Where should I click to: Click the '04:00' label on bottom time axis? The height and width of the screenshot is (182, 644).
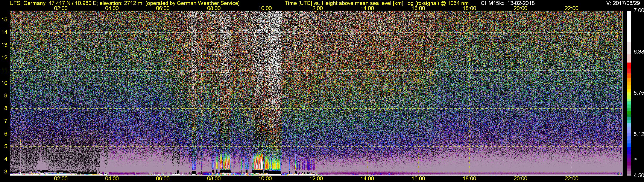(112, 179)
